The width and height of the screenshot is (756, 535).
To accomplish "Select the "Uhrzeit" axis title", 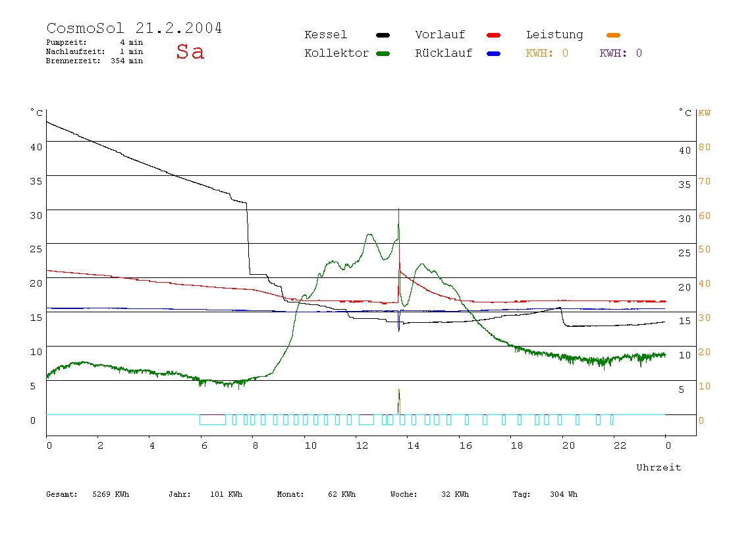I will (x=659, y=467).
